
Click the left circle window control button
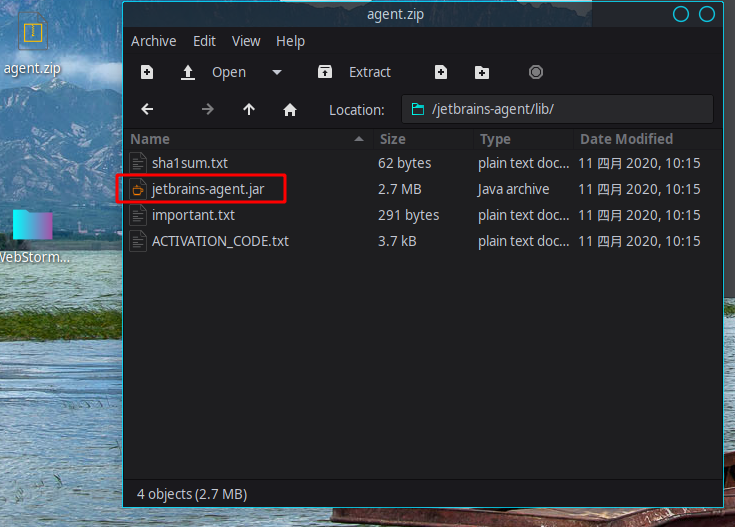[681, 15]
